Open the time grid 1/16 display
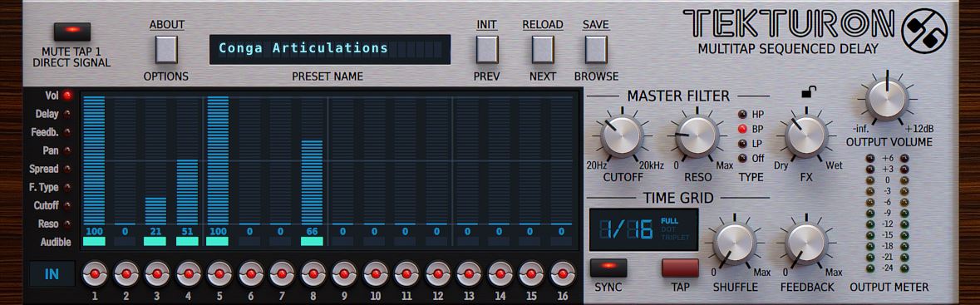Image resolution: width=980 pixels, height=305 pixels. (x=643, y=229)
